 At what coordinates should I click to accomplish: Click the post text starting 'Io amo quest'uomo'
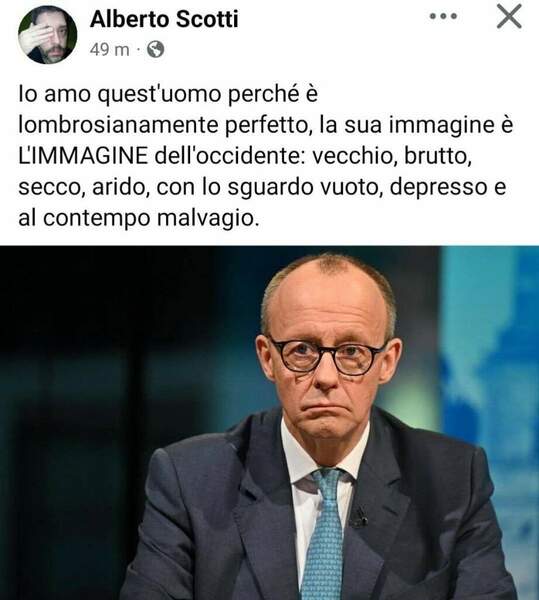265,156
